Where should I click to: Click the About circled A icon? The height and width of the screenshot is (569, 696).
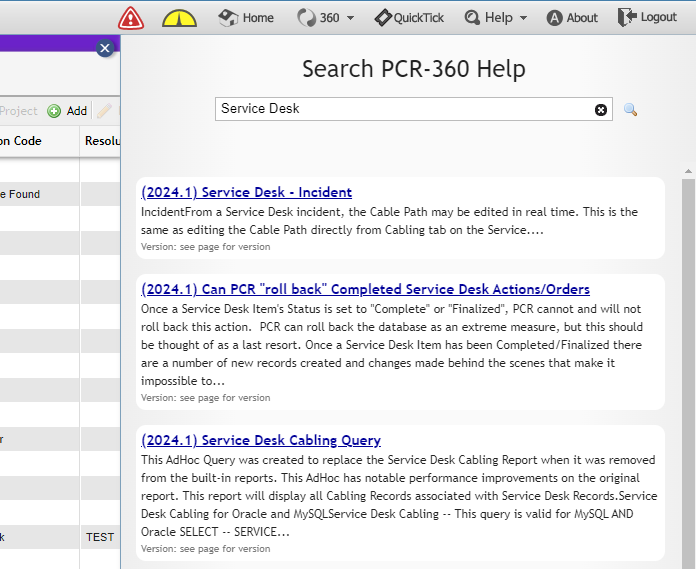[x=554, y=18]
